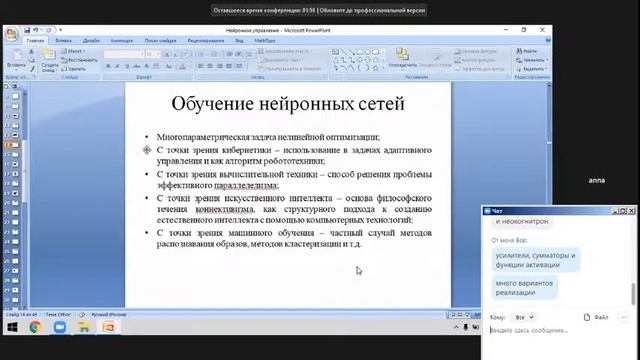640x360 pixels.
Task: Click the chat message input field
Action: pyautogui.click(x=559, y=330)
